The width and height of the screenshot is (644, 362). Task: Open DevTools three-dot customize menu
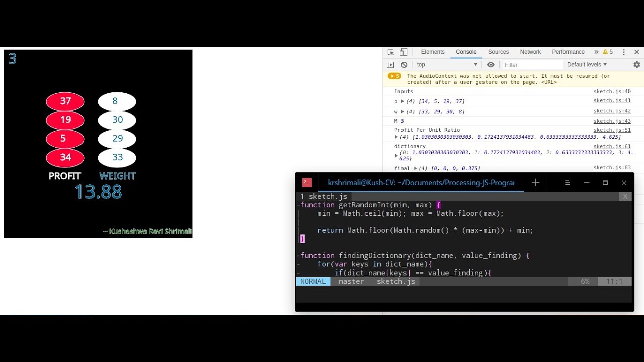(624, 52)
